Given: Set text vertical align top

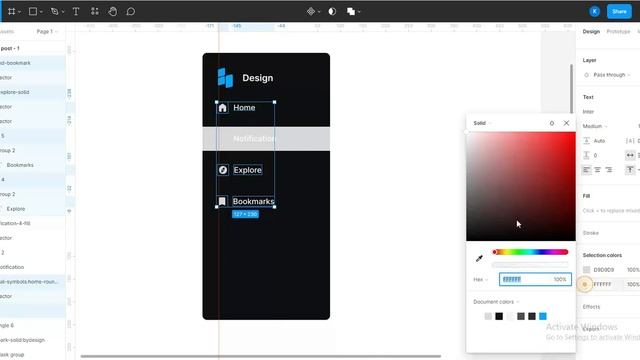Looking at the screenshot, I should click(630, 170).
